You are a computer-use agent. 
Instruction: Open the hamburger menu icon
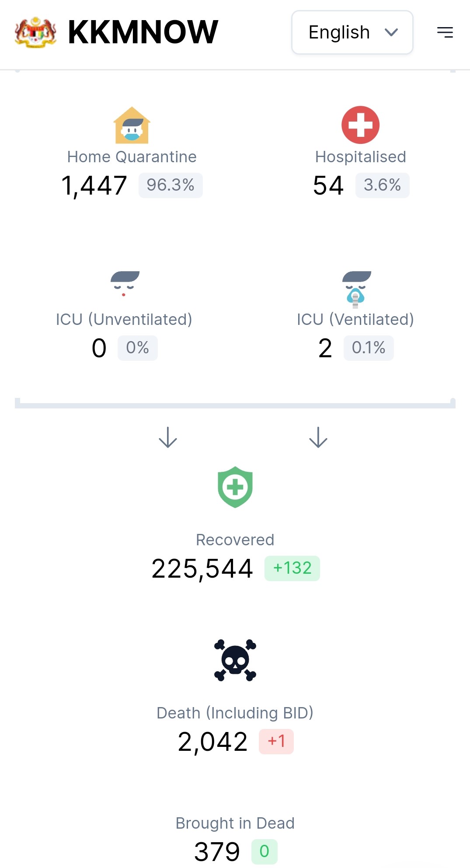click(445, 32)
